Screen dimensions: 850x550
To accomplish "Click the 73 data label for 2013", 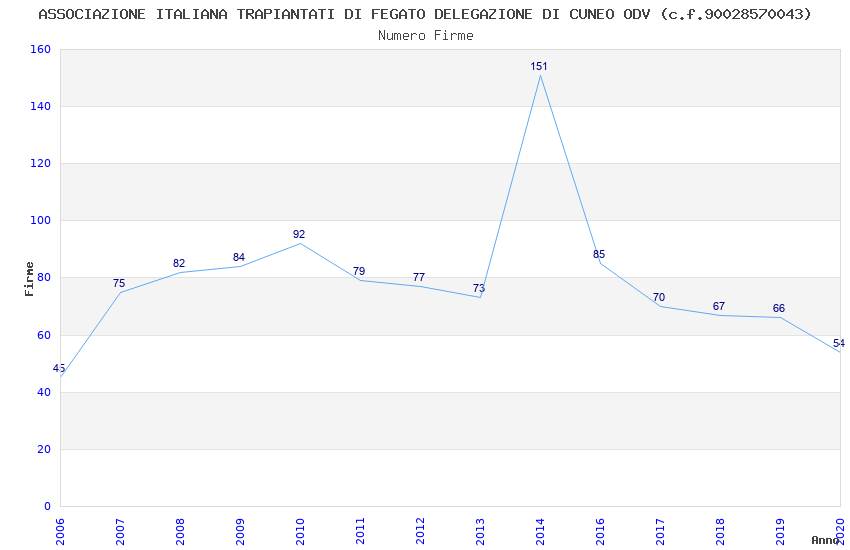I will pyautogui.click(x=479, y=288).
